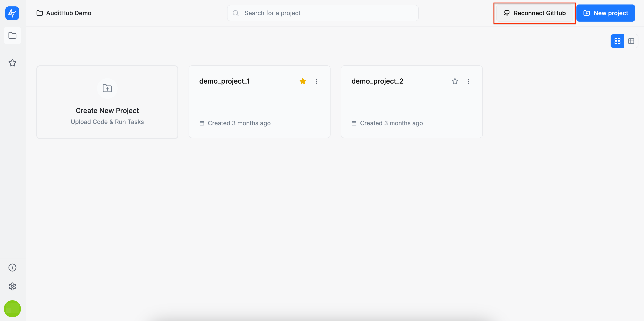Click the green user avatar
644x321 pixels.
click(12, 309)
